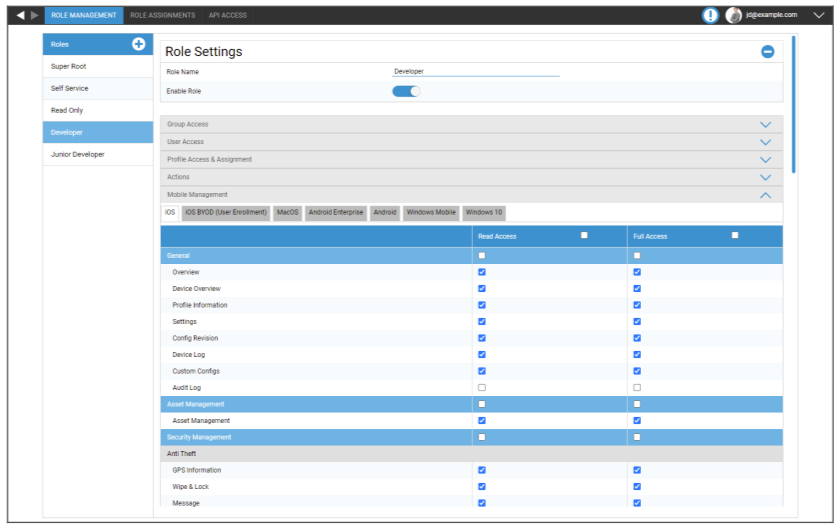Click the Role Name input field
Viewport: 837px width, 527px height.
pos(475,72)
